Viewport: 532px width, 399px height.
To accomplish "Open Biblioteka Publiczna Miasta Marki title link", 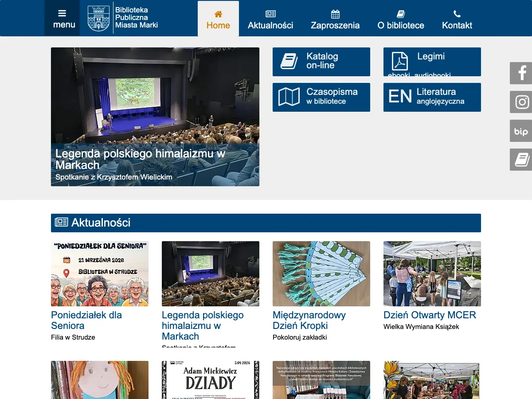I will pos(137,18).
